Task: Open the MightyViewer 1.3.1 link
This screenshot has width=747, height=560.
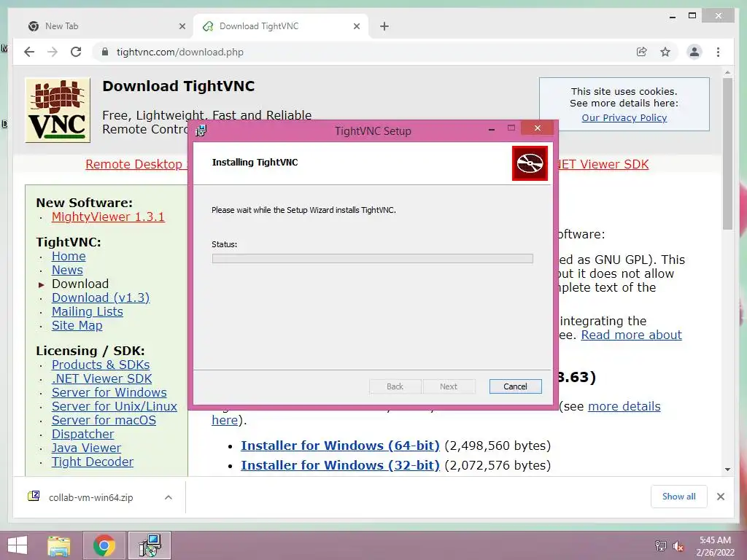Action: point(108,217)
